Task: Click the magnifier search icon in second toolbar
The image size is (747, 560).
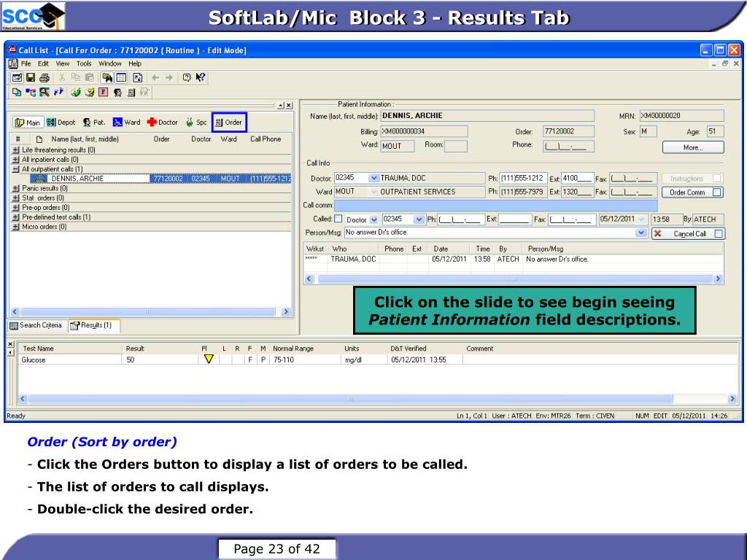Action: coord(44,93)
